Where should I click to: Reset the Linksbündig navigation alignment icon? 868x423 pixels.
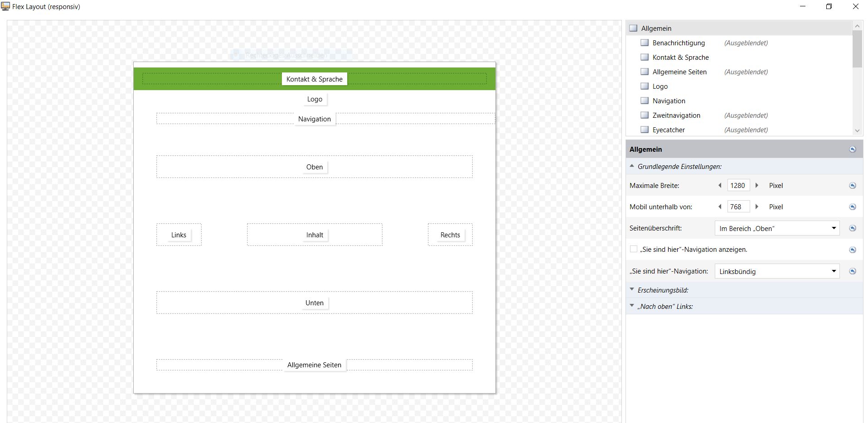pyautogui.click(x=852, y=271)
